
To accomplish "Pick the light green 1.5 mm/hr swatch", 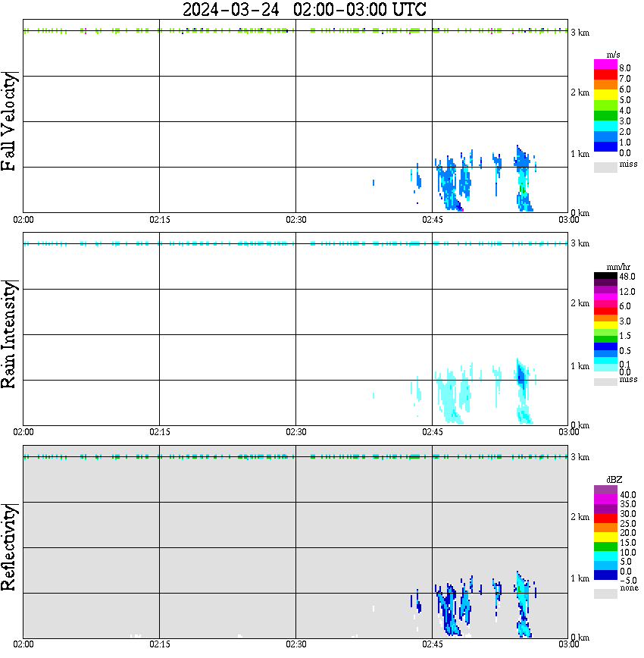I will click(x=605, y=332).
